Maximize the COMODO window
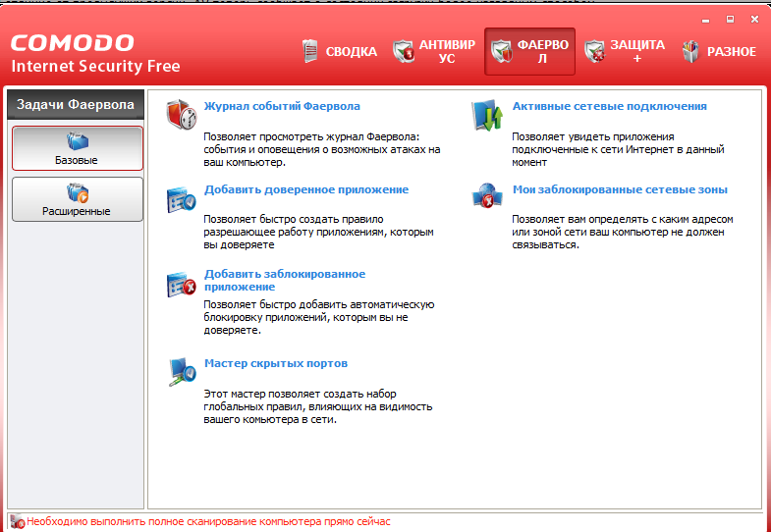The height and width of the screenshot is (532, 771). coord(730,20)
